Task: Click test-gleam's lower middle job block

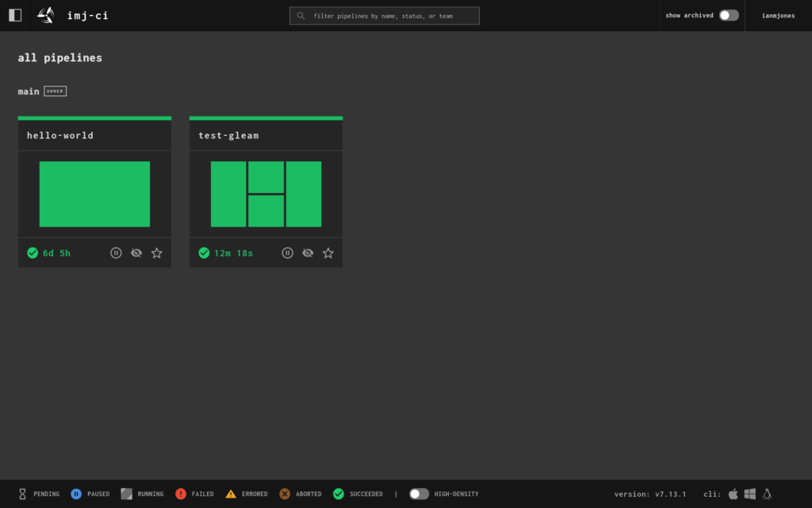Action: (x=266, y=211)
